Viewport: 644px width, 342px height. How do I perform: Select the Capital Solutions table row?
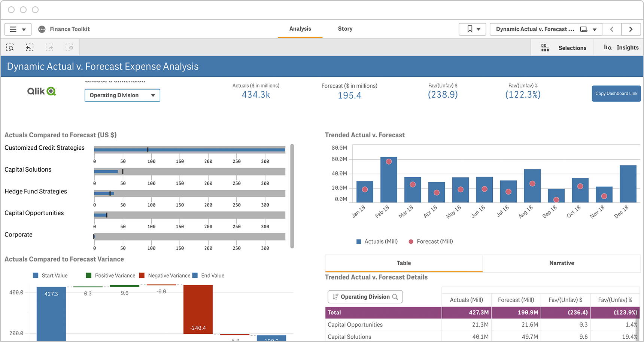(x=482, y=337)
